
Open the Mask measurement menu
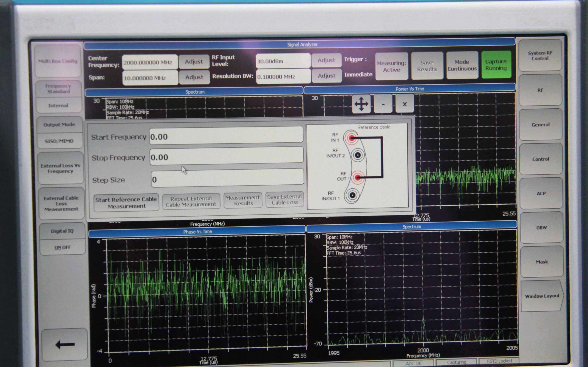coord(542,262)
